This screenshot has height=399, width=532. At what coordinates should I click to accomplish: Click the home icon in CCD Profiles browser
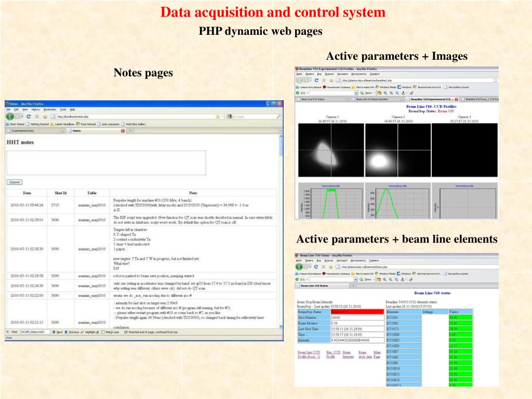pos(331,81)
